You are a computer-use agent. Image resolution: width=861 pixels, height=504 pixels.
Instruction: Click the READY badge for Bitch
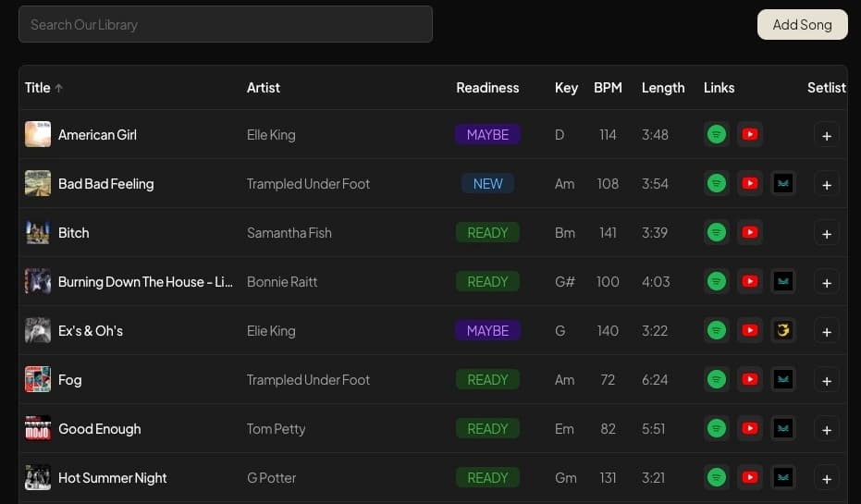487,232
